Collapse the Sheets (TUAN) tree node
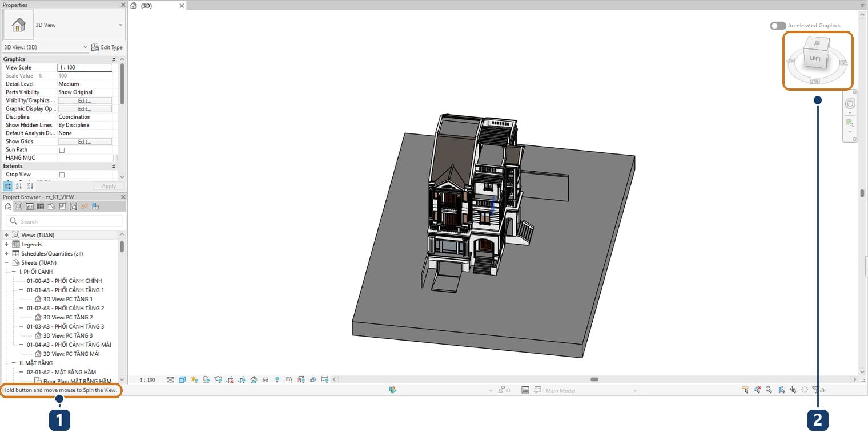 tap(6, 262)
